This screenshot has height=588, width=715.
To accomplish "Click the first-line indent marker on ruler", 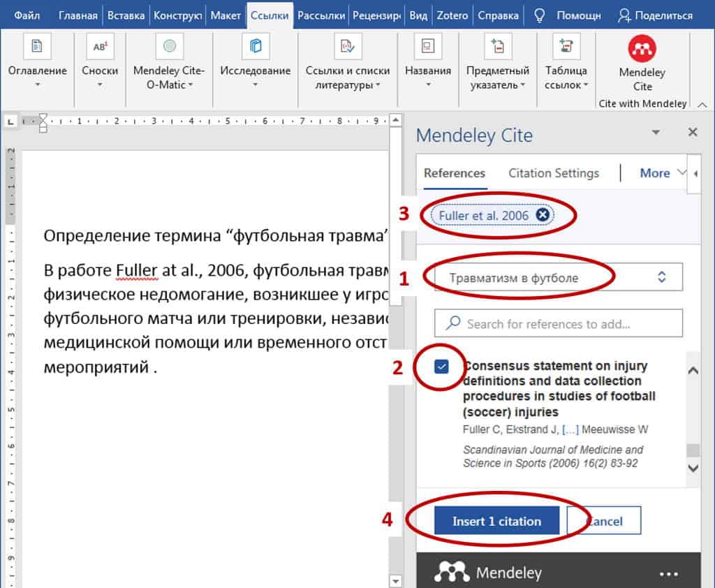I will pyautogui.click(x=43, y=118).
